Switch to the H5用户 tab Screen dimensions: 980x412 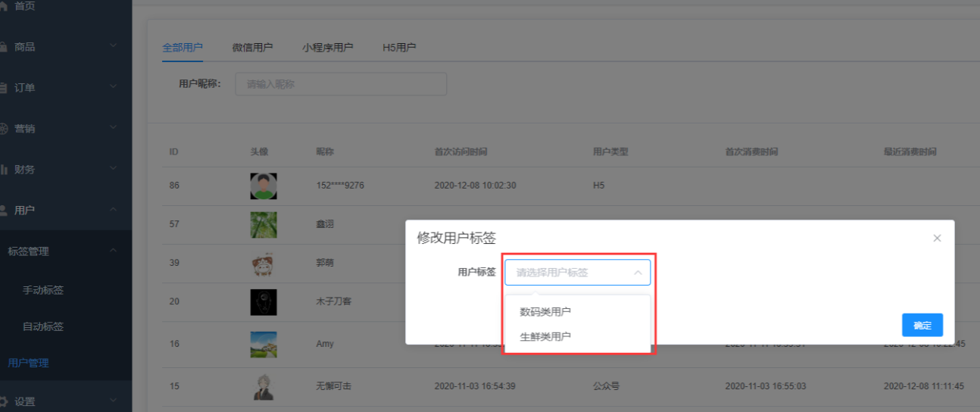[399, 48]
